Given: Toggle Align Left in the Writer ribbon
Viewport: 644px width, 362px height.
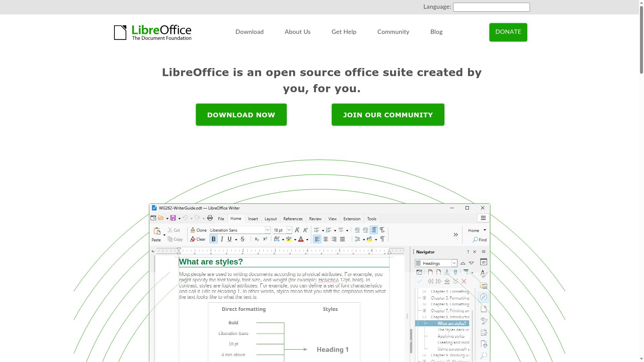Looking at the screenshot, I should point(317,239).
